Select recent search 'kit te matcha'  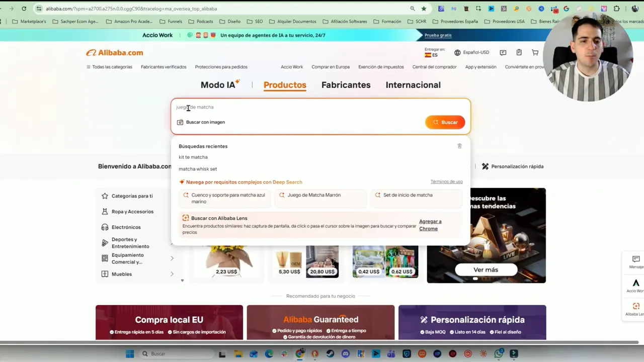coord(193,157)
